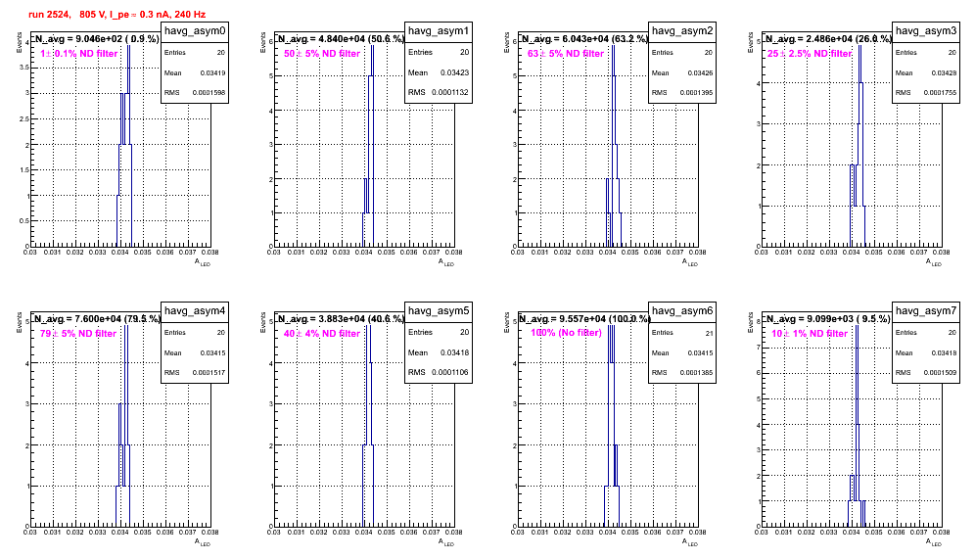Click the N_avg = 4.840e+04 label
975x560 pixels.
(341, 38)
